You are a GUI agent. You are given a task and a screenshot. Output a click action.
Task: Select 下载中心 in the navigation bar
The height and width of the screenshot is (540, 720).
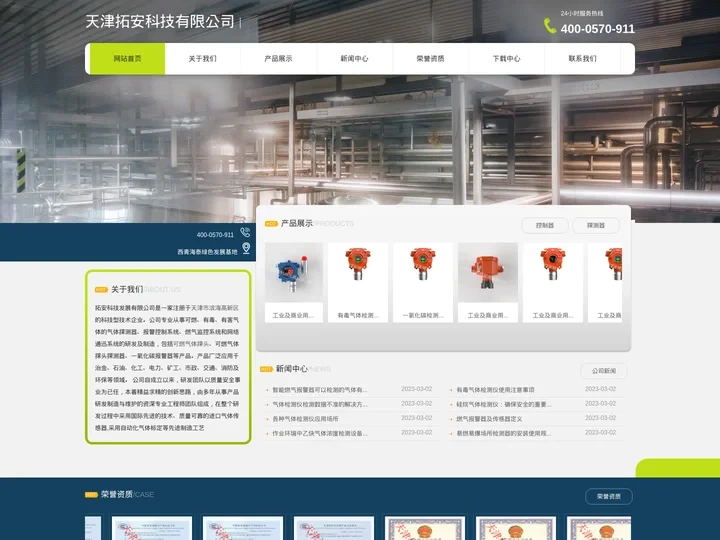tap(506, 59)
